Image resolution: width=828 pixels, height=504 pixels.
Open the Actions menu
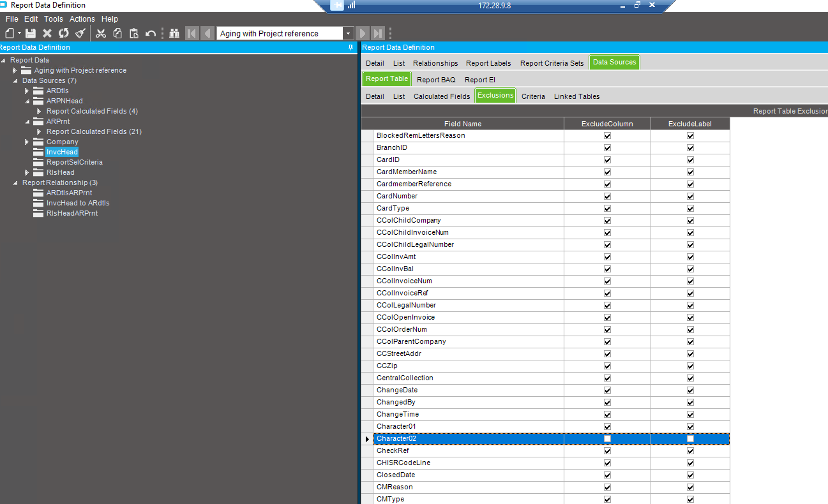pyautogui.click(x=82, y=19)
